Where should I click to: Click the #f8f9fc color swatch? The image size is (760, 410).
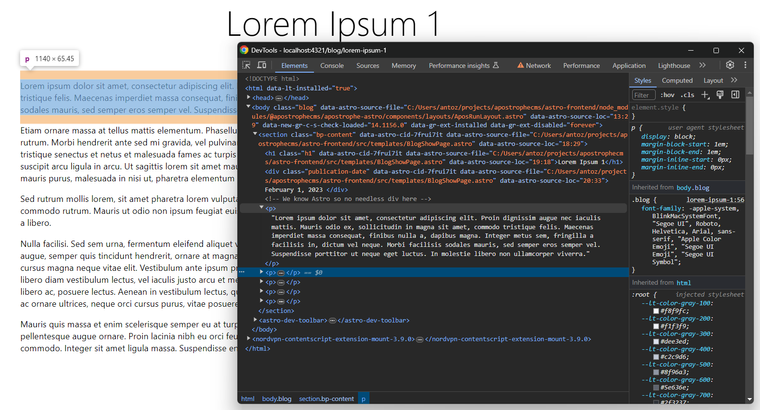(656, 311)
